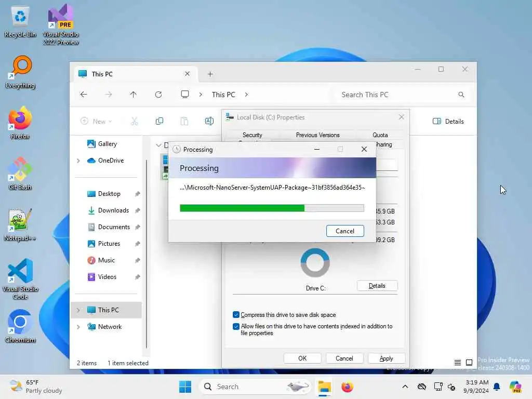
Task: Click OK in Properties dialog
Action: tap(302, 358)
